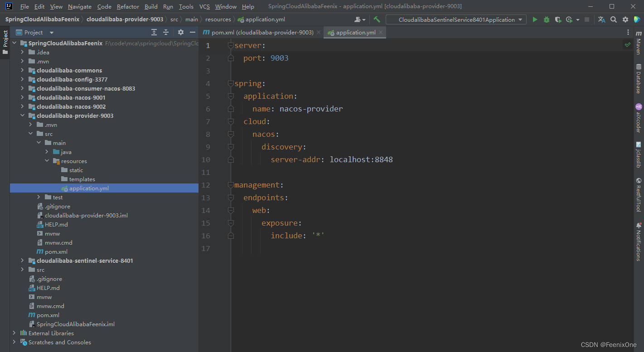Build the project with the hammer icon

click(377, 19)
